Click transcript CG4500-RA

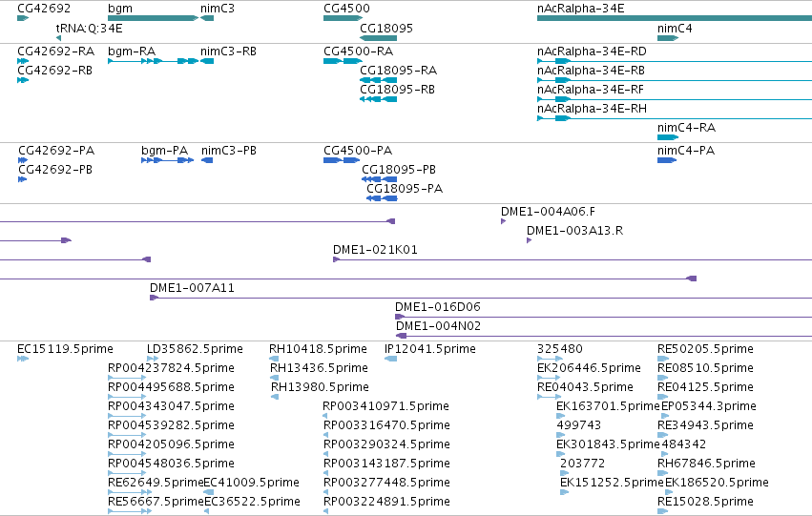coord(359,52)
